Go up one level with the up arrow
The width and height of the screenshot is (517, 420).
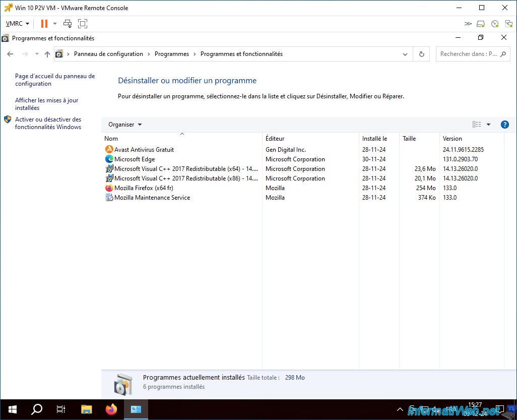(x=47, y=54)
